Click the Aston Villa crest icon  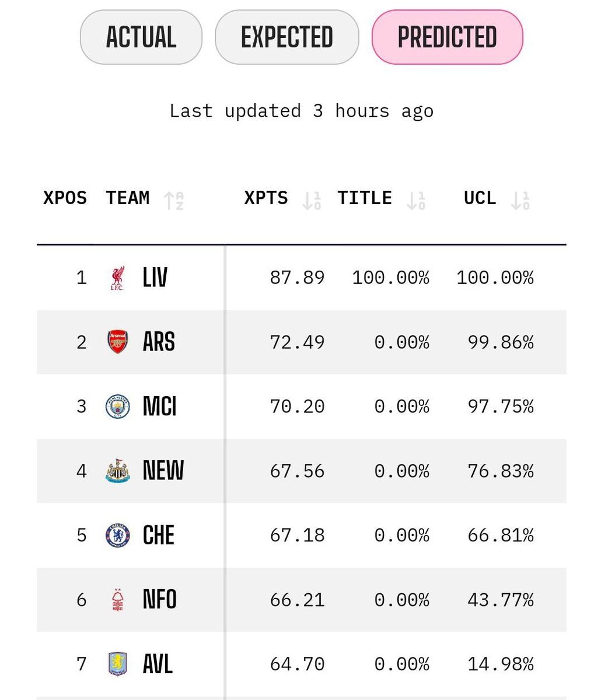click(117, 664)
